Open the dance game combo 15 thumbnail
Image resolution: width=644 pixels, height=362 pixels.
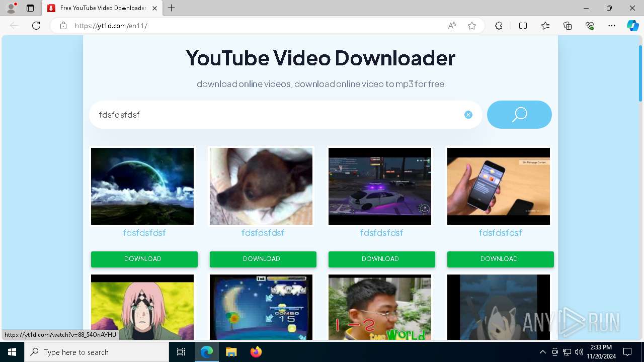(x=261, y=307)
